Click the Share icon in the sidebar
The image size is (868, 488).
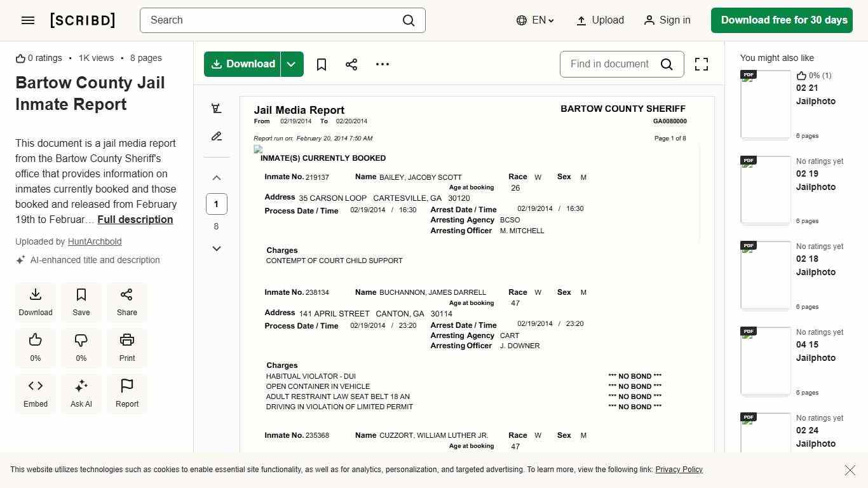point(126,301)
